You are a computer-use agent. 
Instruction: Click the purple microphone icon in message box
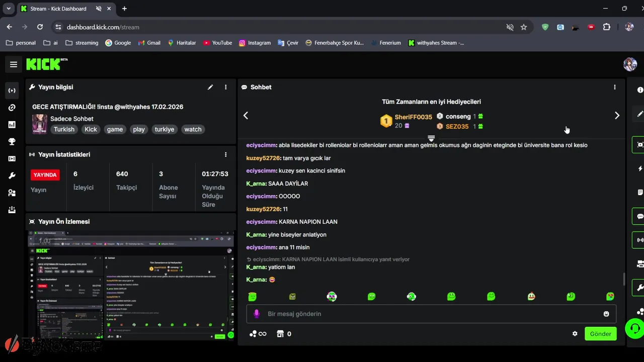(x=257, y=314)
